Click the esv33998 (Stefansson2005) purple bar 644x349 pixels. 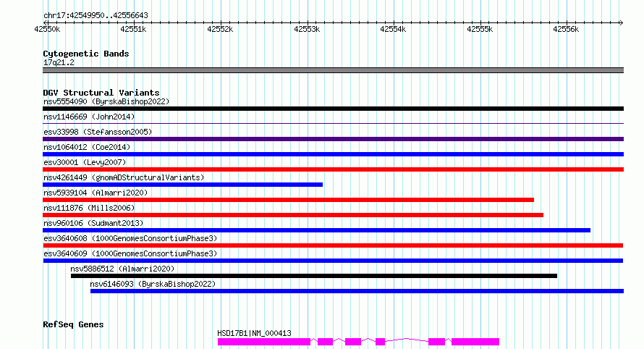point(333,139)
